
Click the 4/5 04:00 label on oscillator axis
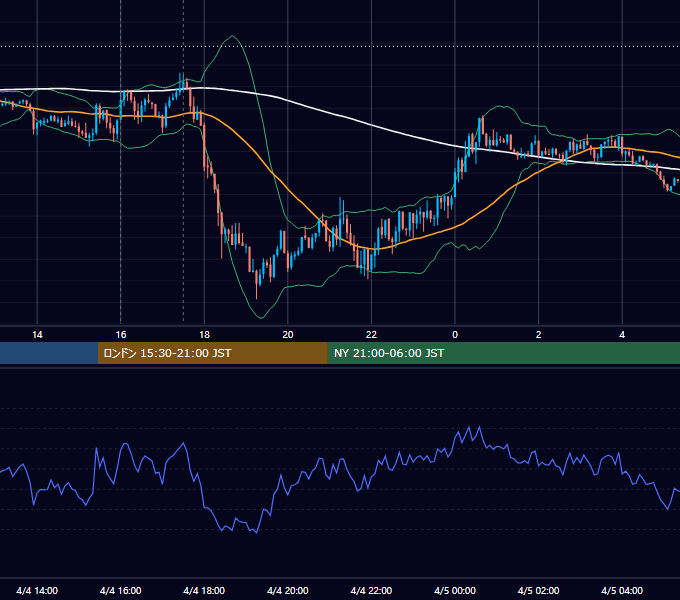[x=622, y=590]
